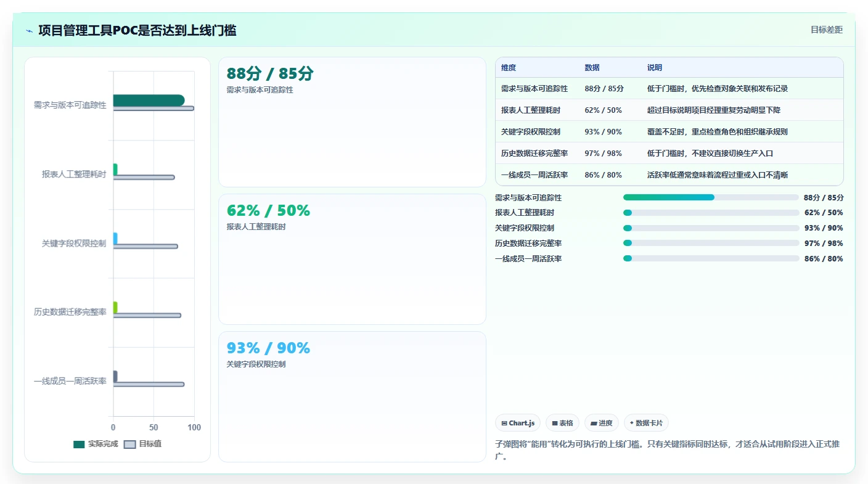
Task: Click the 50 tick on the chart x-axis
Action: [x=154, y=427]
